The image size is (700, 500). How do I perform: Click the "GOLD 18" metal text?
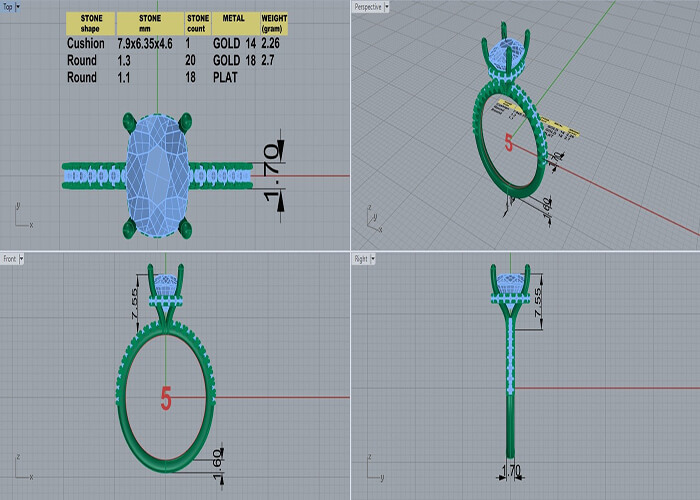234,60
